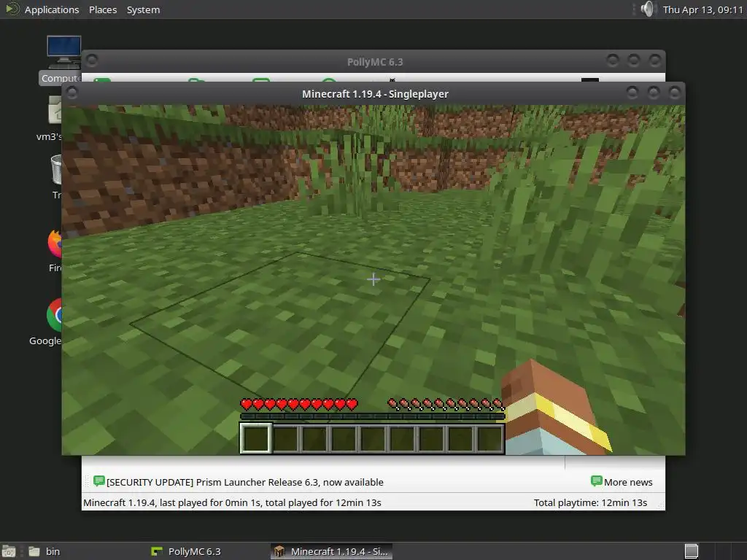Select the first highlighted hotbar slot

point(256,438)
